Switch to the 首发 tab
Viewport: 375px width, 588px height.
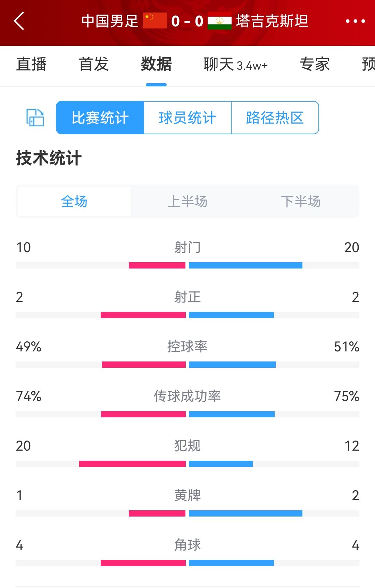coord(94,65)
